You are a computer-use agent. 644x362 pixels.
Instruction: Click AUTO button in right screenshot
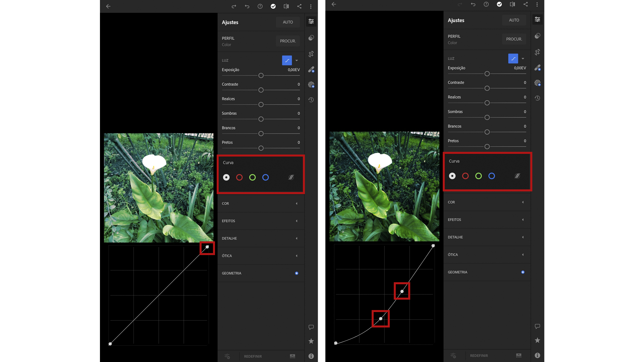(514, 20)
